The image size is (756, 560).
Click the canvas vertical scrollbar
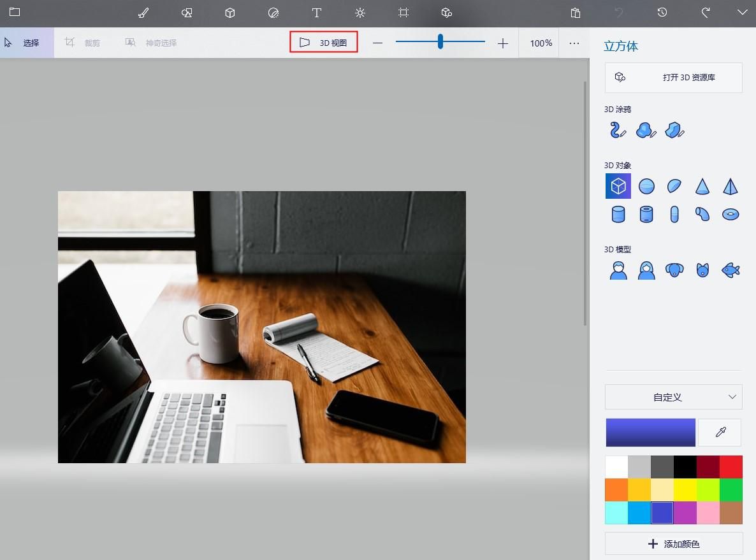[x=585, y=203]
